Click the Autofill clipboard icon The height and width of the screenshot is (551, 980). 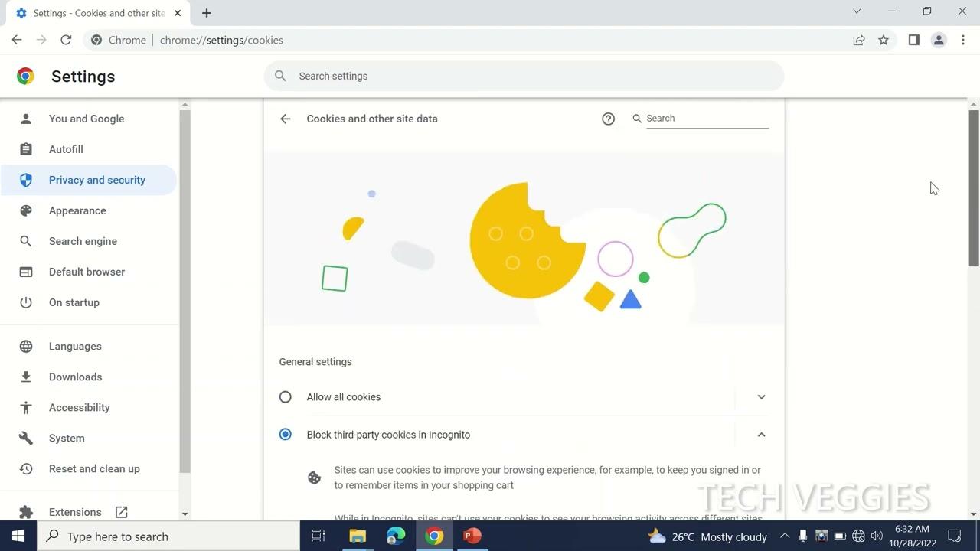point(26,149)
